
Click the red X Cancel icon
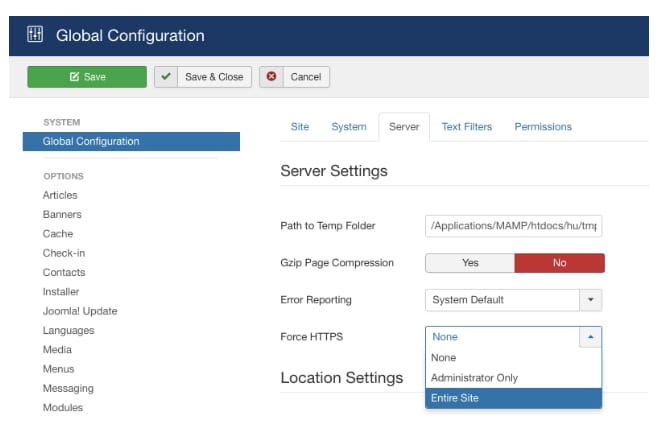[x=271, y=77]
